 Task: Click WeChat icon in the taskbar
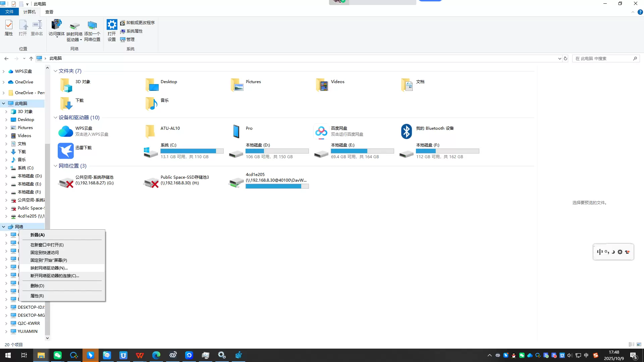[58, 355]
